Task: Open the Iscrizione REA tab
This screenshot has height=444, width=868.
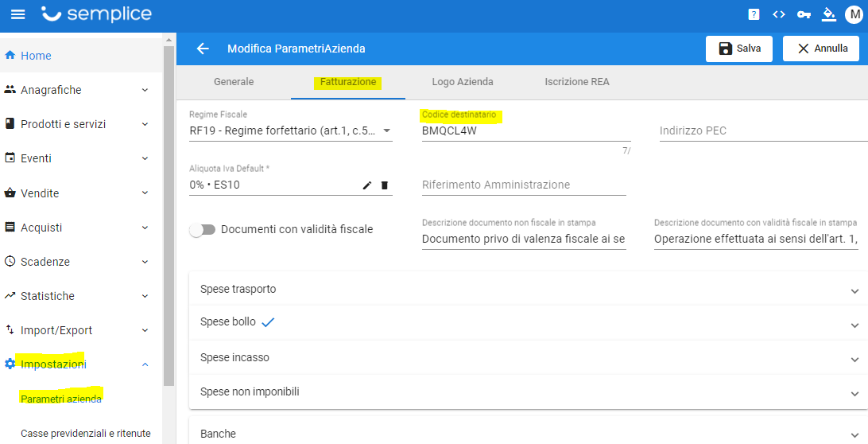Action: point(577,81)
